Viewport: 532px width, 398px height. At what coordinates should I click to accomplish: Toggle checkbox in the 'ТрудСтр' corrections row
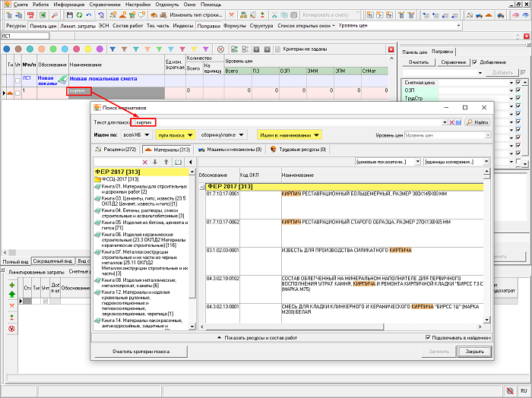pyautogui.click(x=518, y=98)
